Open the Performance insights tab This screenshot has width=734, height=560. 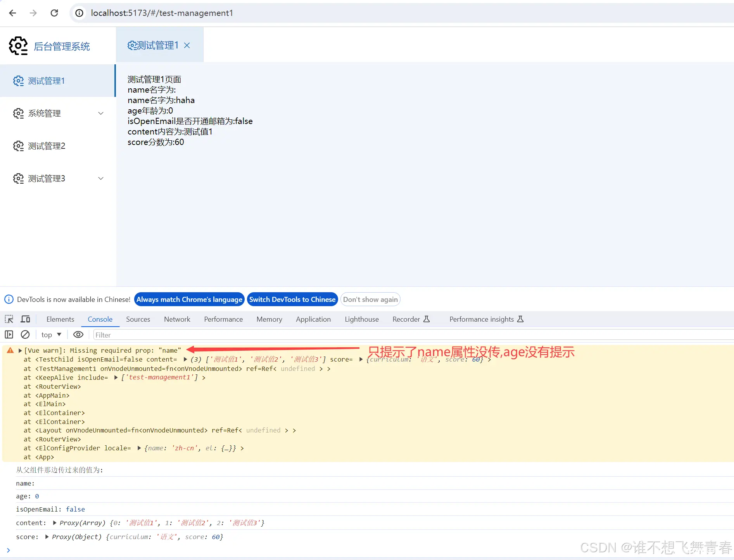click(486, 319)
